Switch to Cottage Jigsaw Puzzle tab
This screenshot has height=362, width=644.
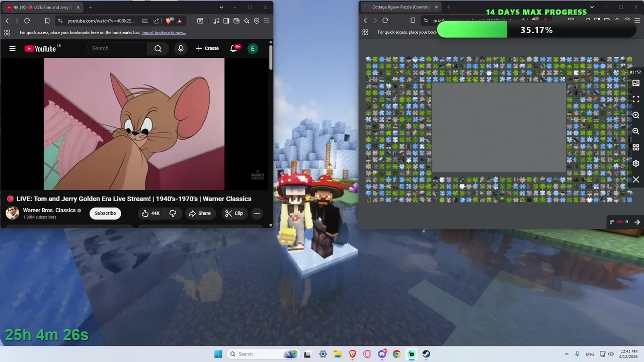[401, 8]
